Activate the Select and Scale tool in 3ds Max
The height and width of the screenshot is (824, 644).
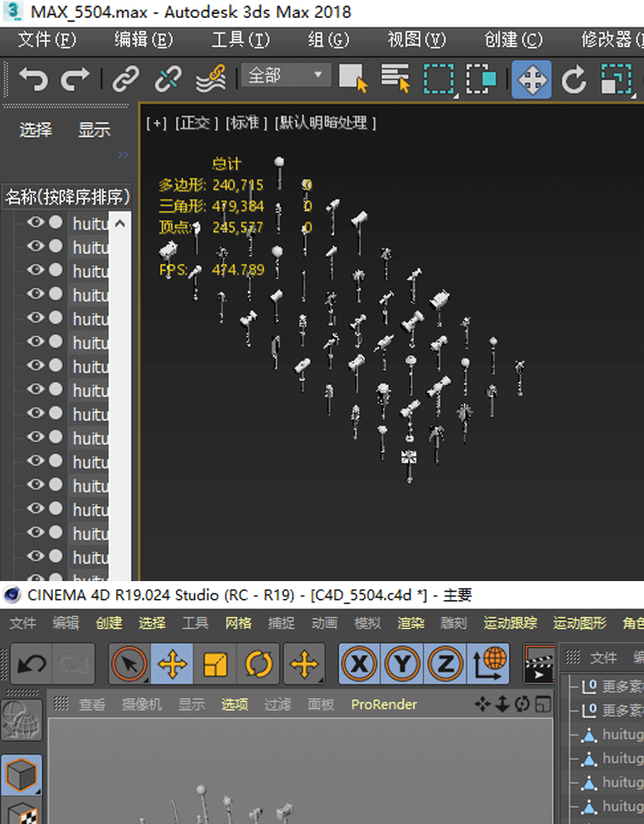617,79
